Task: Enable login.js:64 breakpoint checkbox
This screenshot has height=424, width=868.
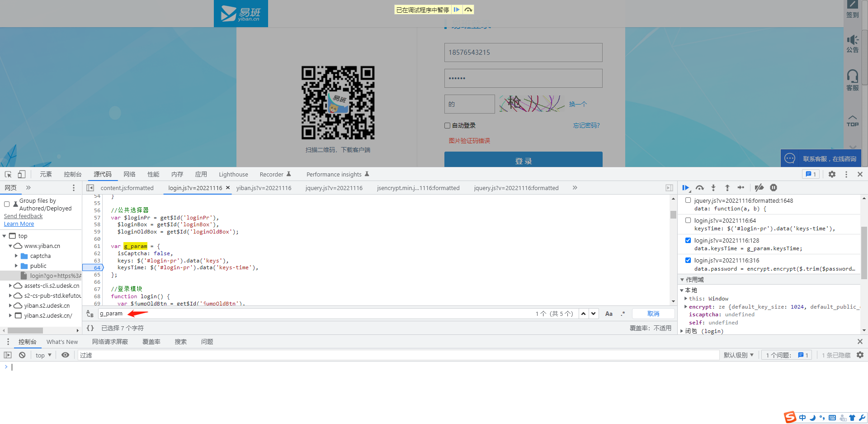Action: click(688, 220)
